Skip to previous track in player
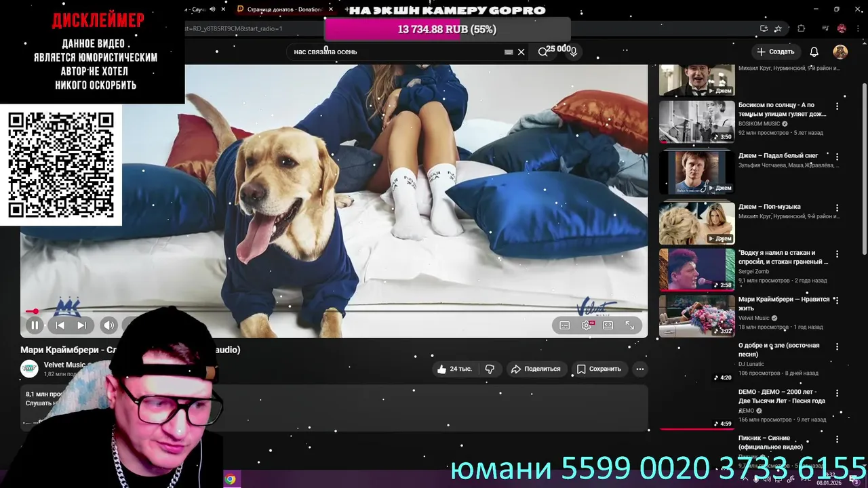The image size is (868, 488). click(x=60, y=325)
